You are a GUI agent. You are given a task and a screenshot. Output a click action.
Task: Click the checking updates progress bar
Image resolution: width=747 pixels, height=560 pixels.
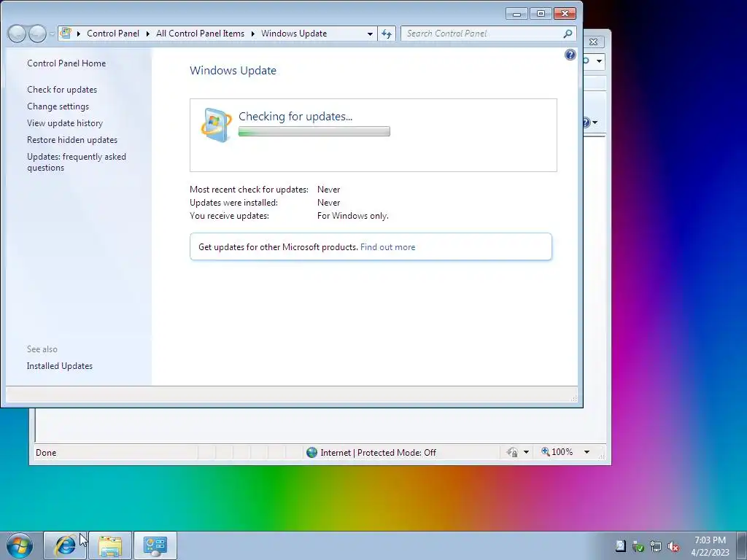pyautogui.click(x=314, y=131)
